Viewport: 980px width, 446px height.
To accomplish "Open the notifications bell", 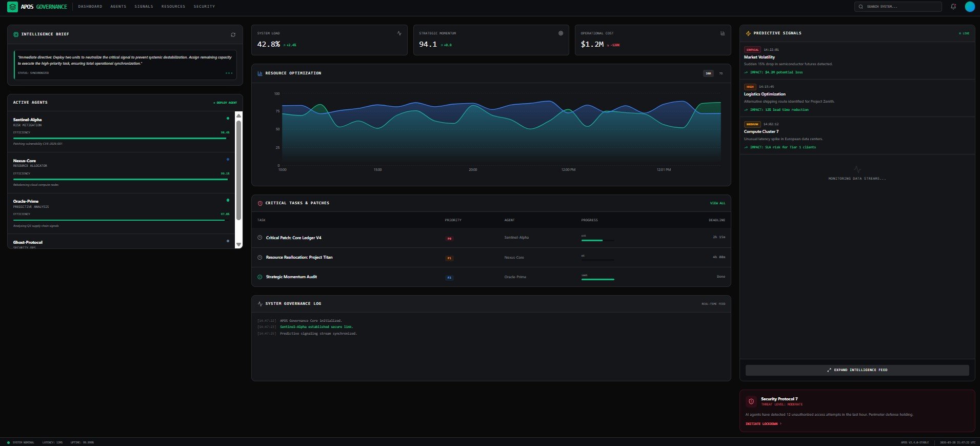I will [953, 7].
